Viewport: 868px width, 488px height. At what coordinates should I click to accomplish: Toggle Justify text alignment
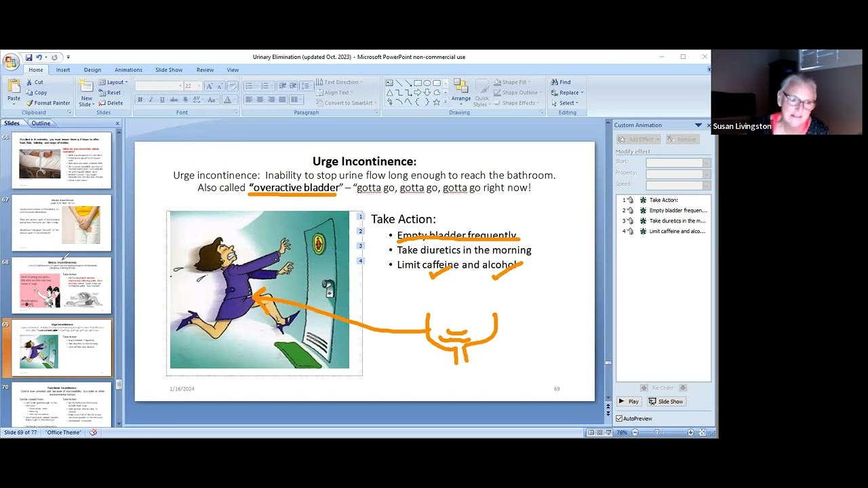(281, 100)
